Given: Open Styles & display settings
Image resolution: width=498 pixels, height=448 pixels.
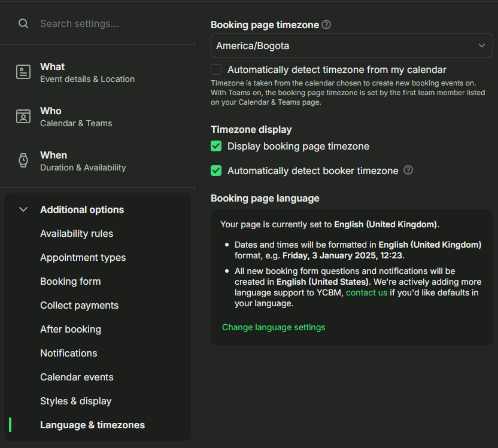Looking at the screenshot, I should point(76,401).
